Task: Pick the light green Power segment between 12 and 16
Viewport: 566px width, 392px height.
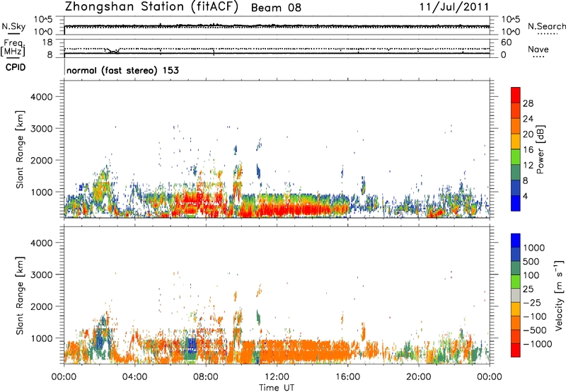Action: coord(516,157)
